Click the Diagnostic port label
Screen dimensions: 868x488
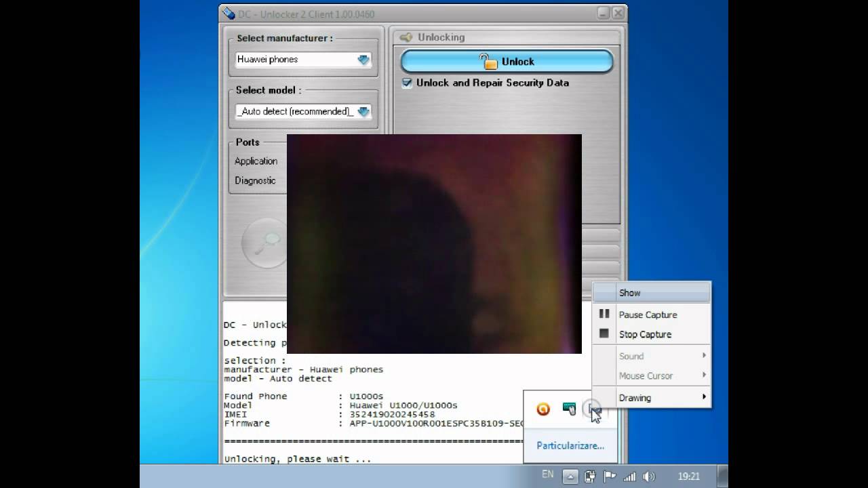point(255,180)
